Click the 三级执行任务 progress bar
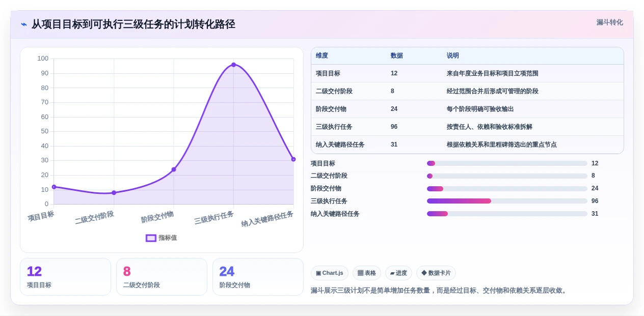Viewport: 644px width, 316px height. click(507, 201)
